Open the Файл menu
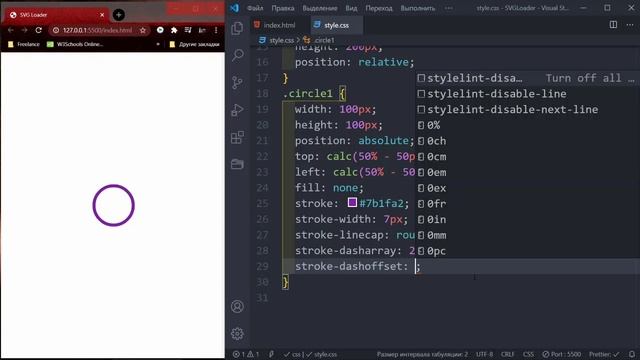640x360 pixels. pos(255,8)
